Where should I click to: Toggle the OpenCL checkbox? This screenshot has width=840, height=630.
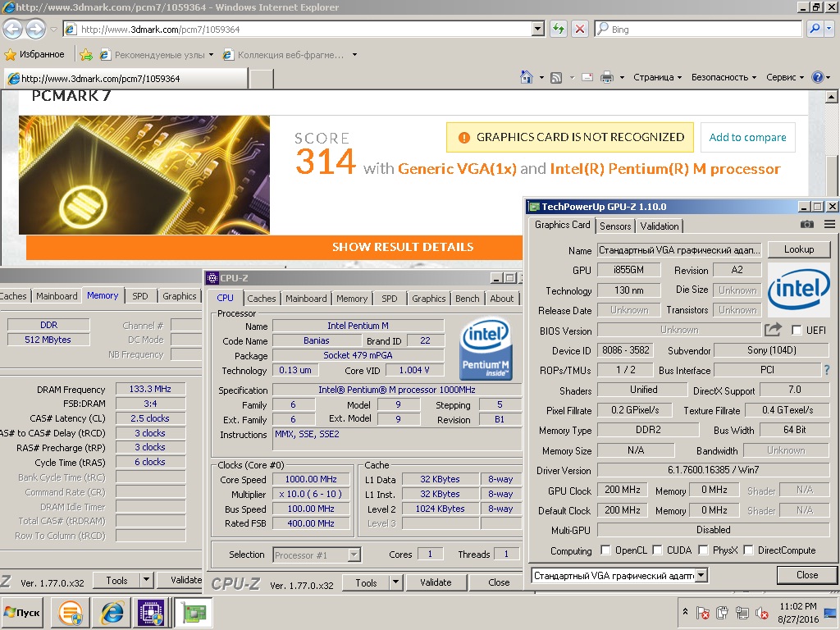605,550
